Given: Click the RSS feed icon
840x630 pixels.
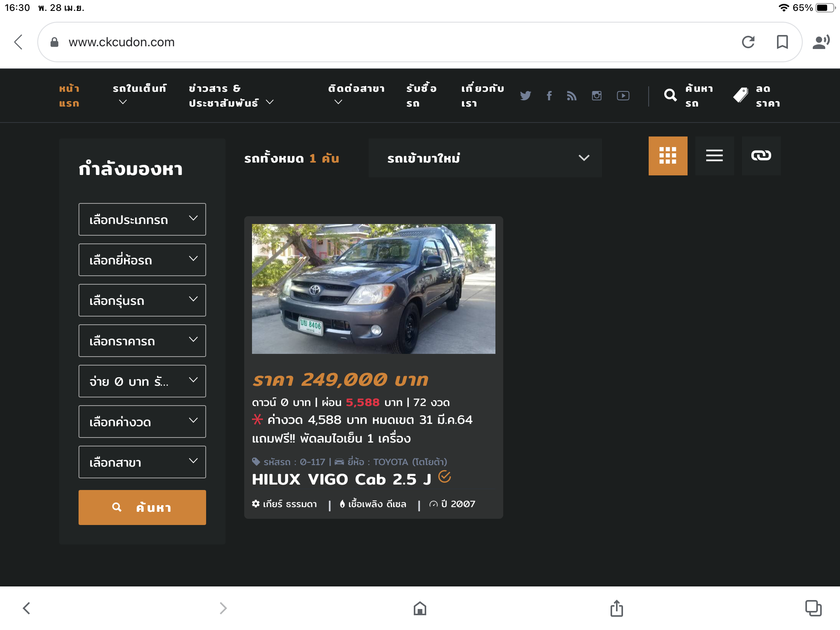Looking at the screenshot, I should coord(571,96).
